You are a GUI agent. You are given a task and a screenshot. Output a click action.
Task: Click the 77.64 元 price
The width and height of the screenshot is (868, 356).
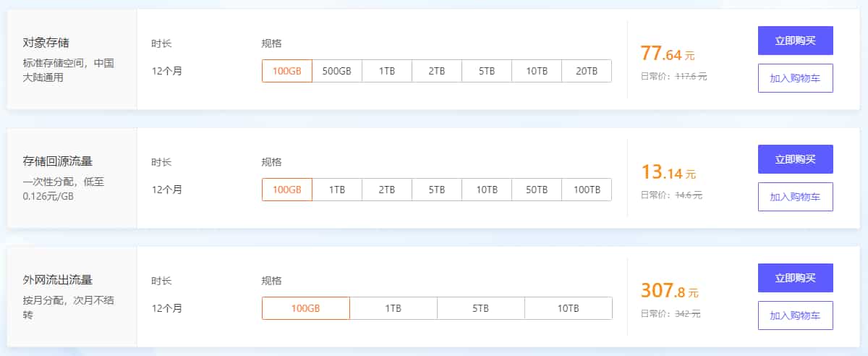667,54
